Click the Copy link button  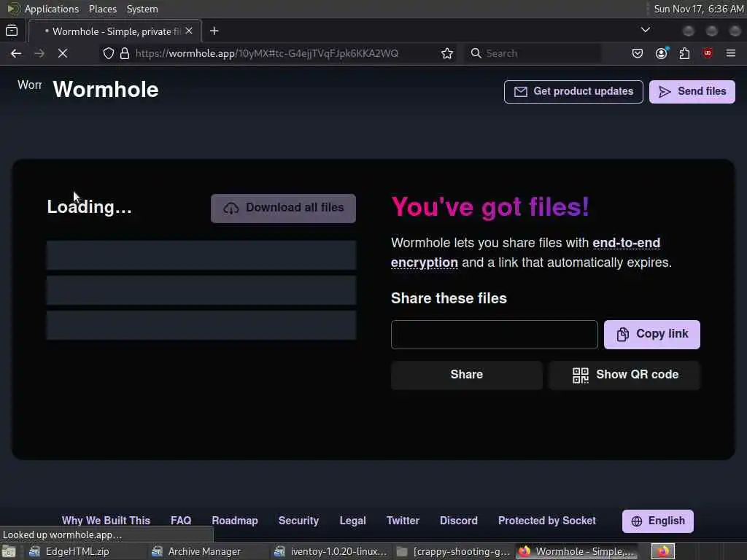pos(651,334)
